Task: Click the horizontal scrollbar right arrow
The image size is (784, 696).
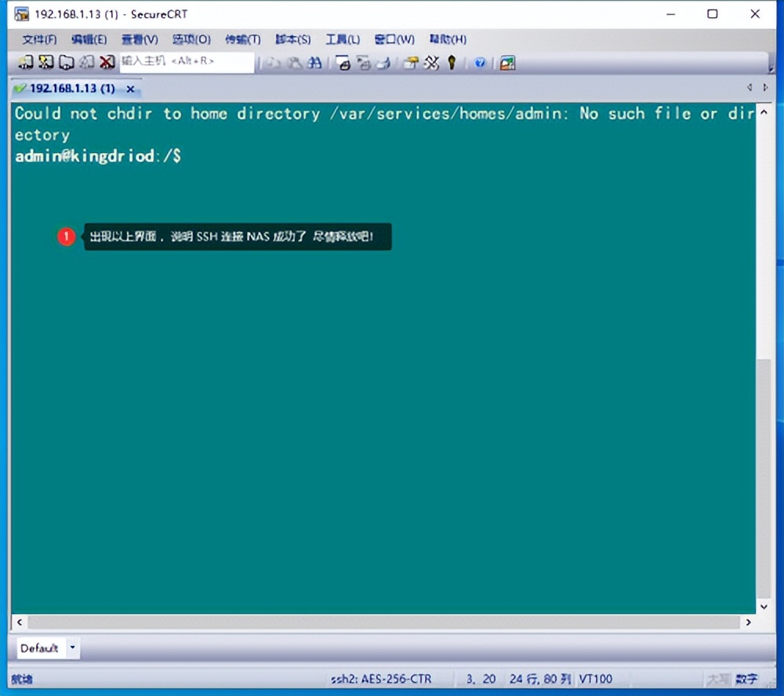Action: pyautogui.click(x=748, y=622)
